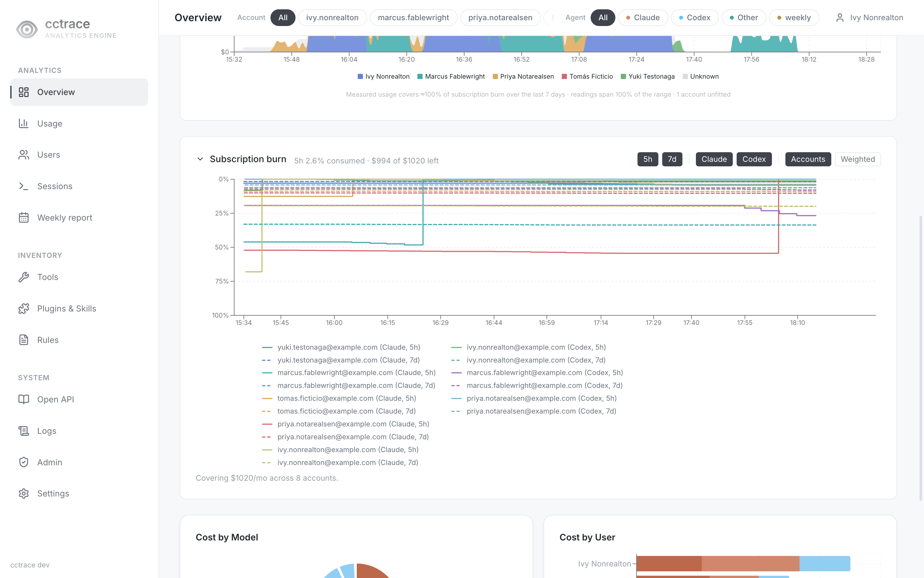
Task: Click the user profile icon beside Ivy Nonrealton
Action: point(840,18)
